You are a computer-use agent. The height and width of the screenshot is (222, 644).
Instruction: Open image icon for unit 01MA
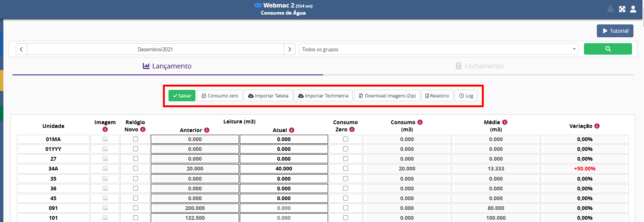tap(105, 139)
